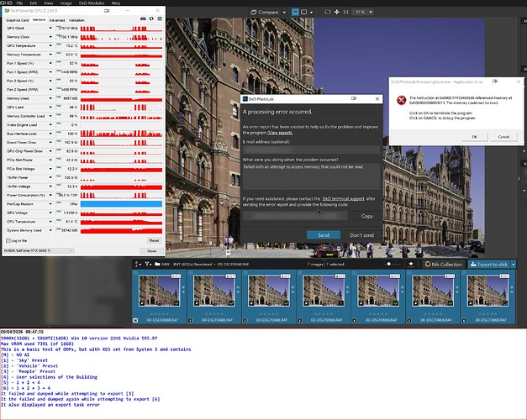Toggle the Log to file checkbox
This screenshot has height=420, width=527.
tap(8, 239)
